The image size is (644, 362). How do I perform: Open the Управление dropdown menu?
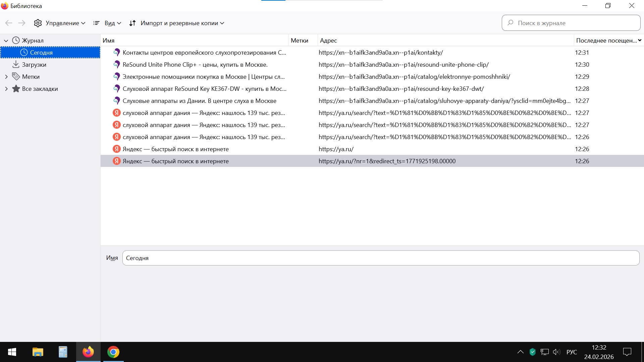[60, 23]
